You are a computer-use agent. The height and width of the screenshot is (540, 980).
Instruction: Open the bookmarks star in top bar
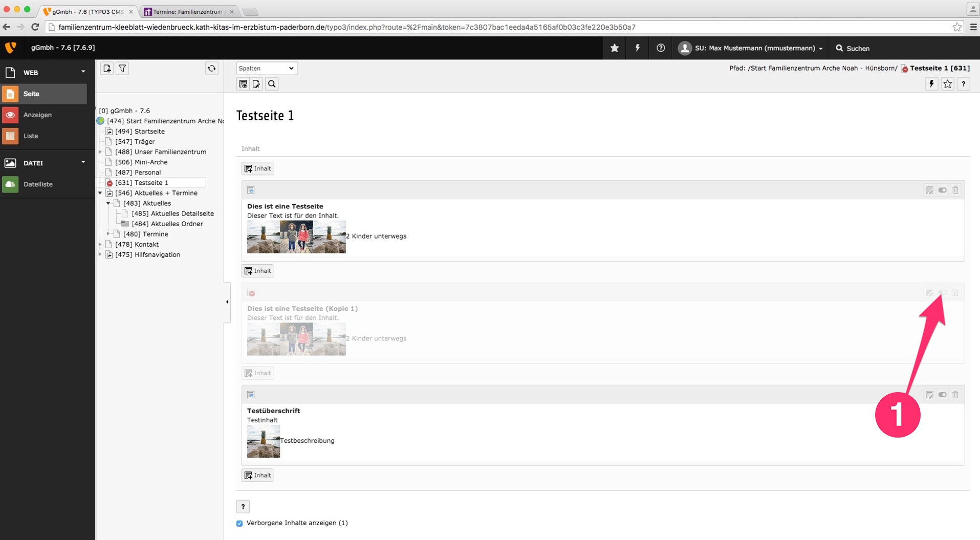coord(615,48)
